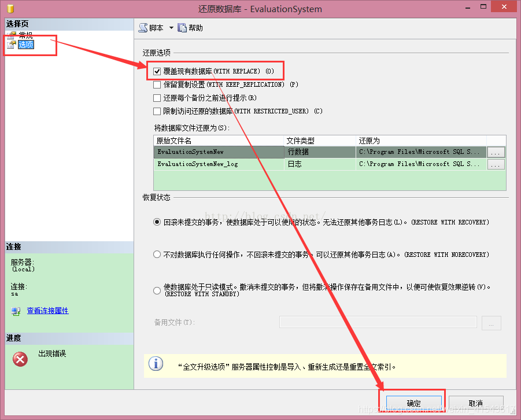Toggle 覆盖现有数据库 WITH REPLACE checkbox

[157, 71]
